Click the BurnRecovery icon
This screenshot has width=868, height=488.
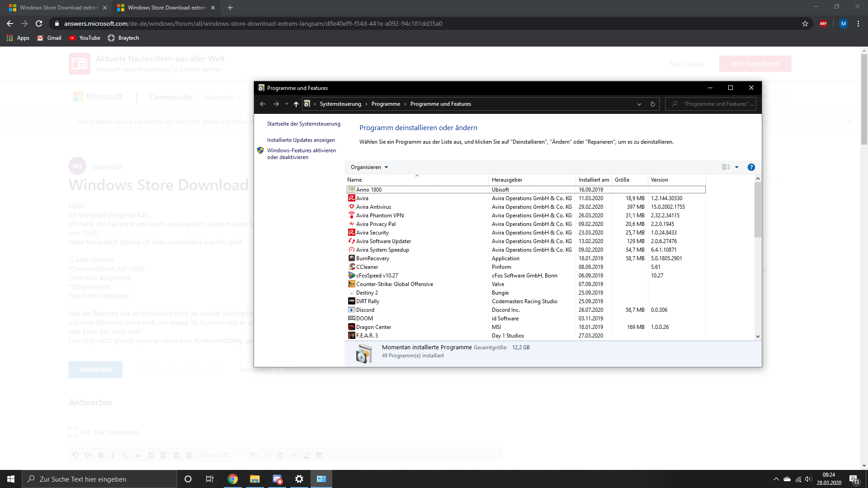(x=351, y=258)
